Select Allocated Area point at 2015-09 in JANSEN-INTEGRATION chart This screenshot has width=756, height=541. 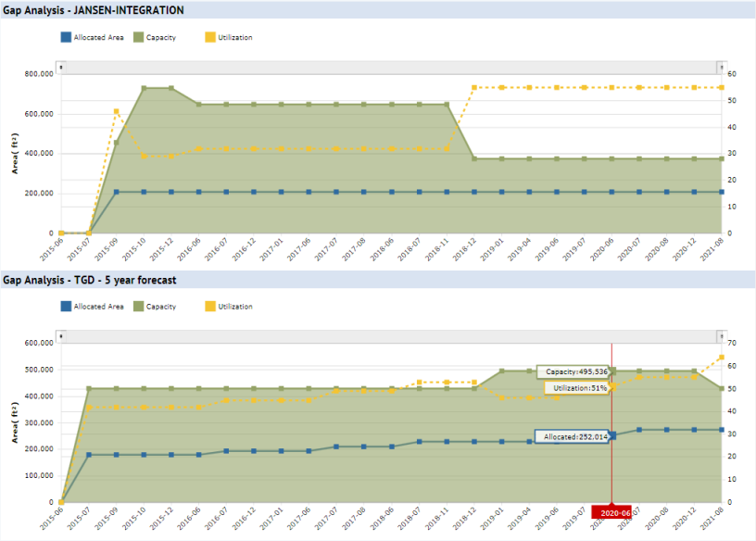click(x=116, y=192)
